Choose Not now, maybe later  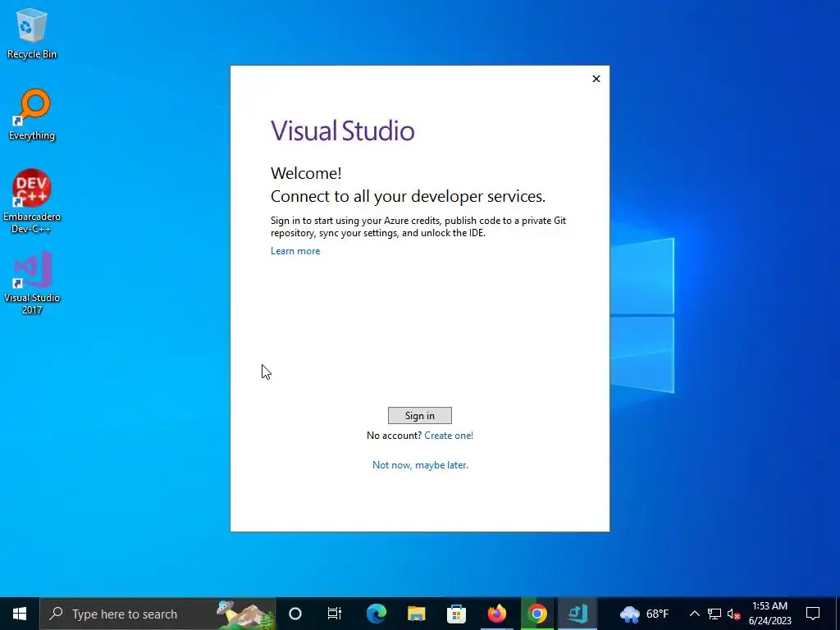pos(420,465)
